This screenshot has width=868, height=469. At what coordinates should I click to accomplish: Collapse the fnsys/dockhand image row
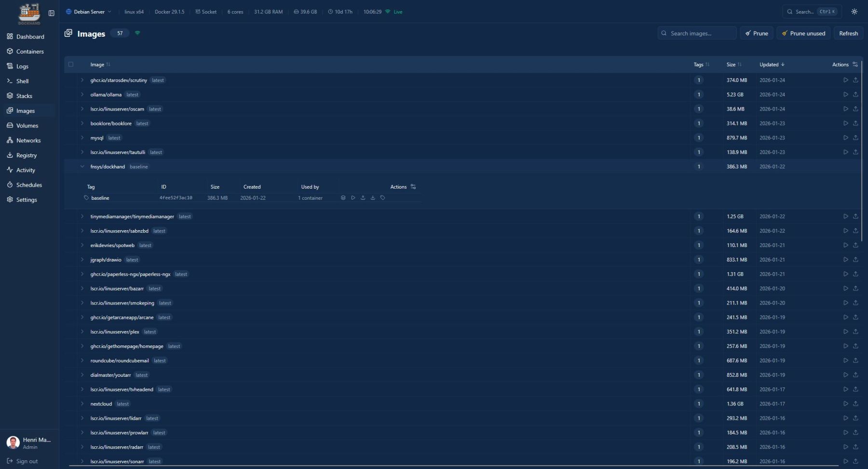82,167
